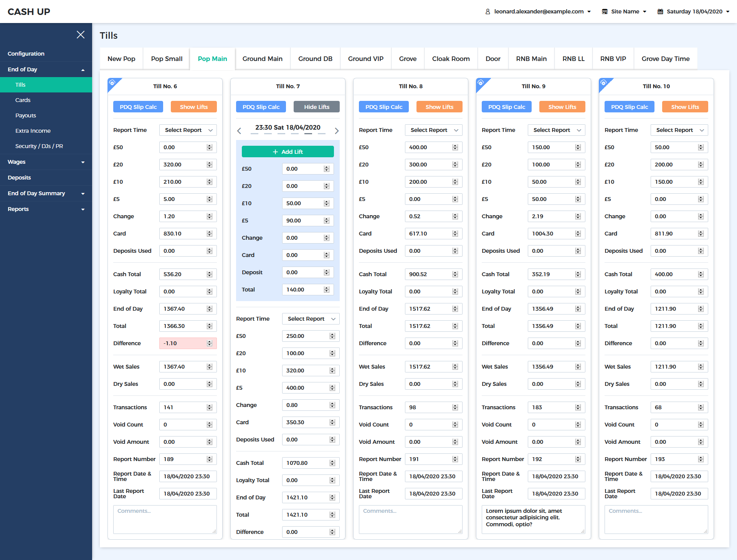This screenshot has height=560, width=737.
Task: Click the Difference field stepper on Till No. 6
Action: [210, 343]
